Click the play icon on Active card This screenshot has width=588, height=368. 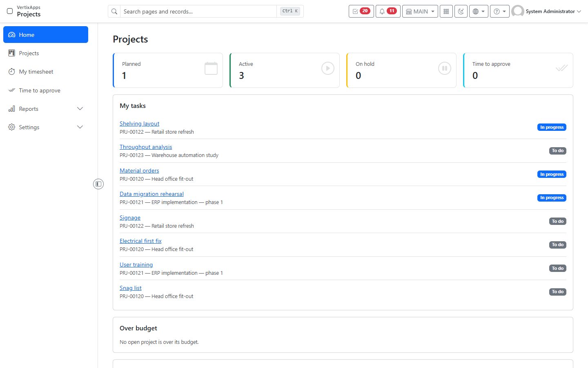[x=328, y=68]
